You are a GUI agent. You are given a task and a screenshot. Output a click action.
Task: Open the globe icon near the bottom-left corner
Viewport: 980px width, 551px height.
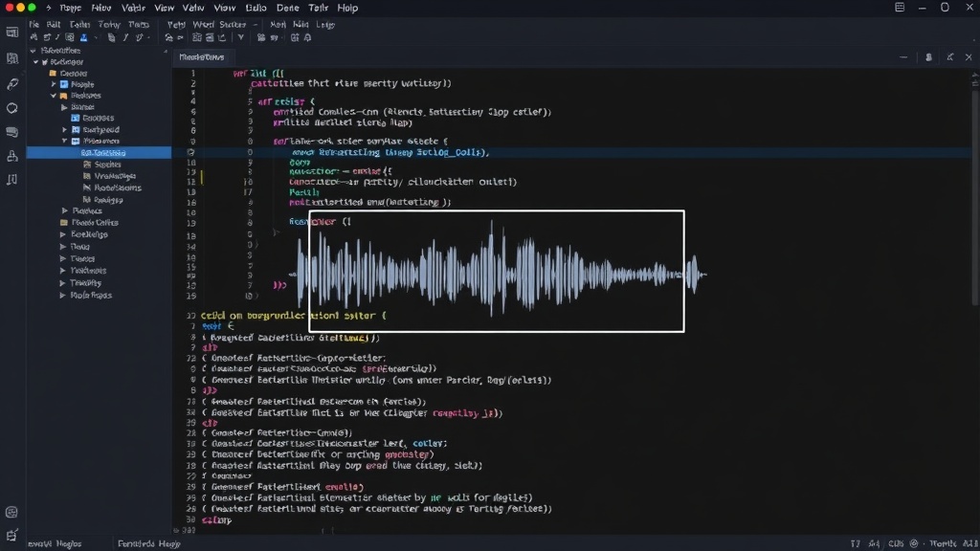point(11,513)
